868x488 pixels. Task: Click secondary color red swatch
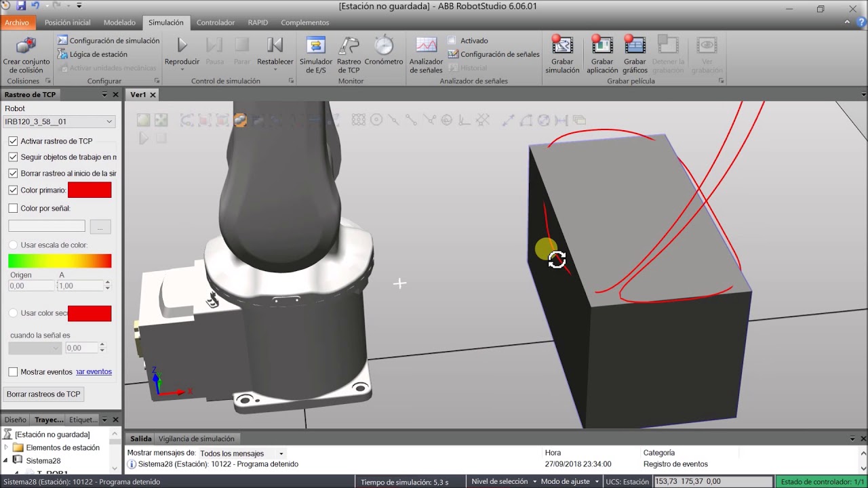point(90,313)
